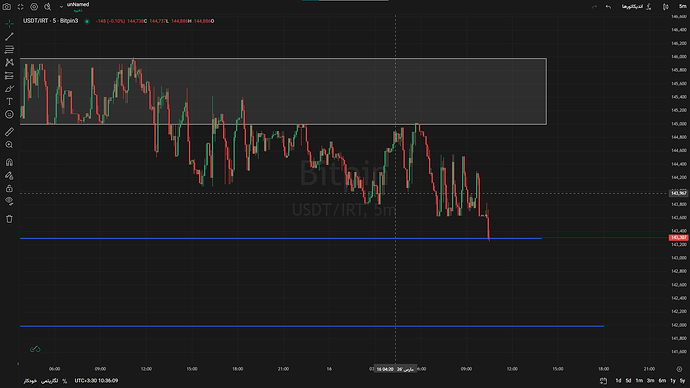This screenshot has width=690, height=388.
Task: Click the crosshair date label on time axis
Action: tap(395, 369)
